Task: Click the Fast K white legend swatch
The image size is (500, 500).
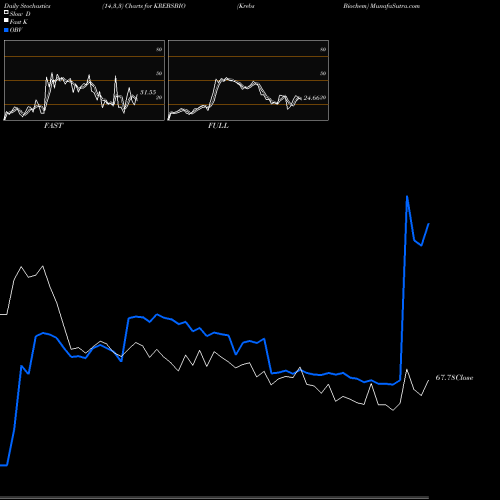Action: point(6,21)
